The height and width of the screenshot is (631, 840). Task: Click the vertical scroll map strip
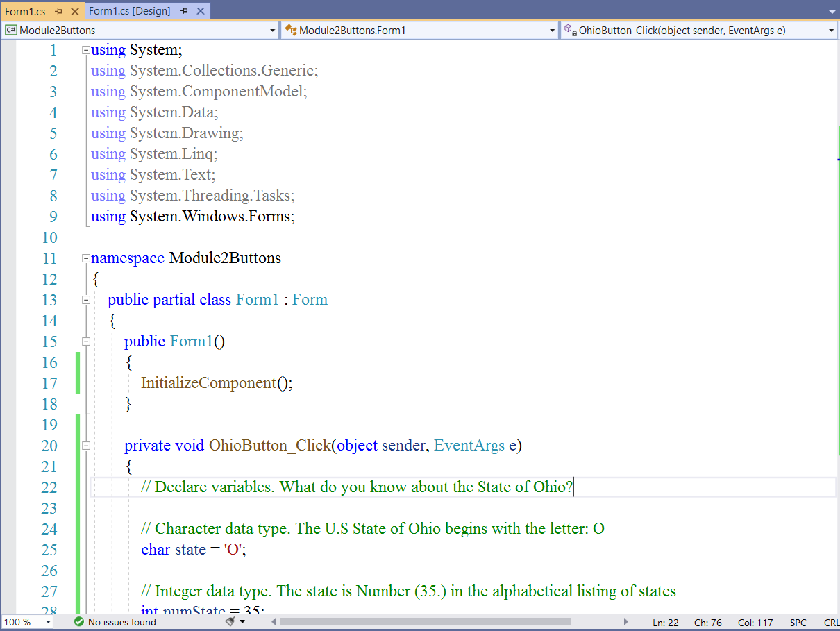point(838,326)
